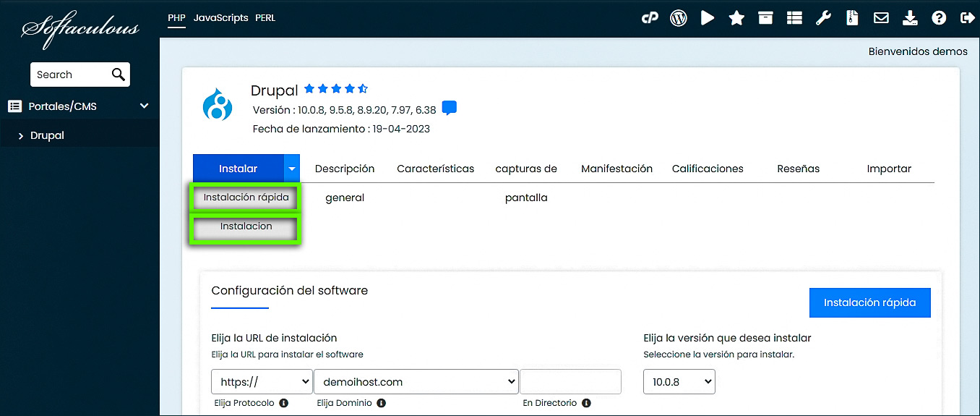Click the blue reviews comment bubble icon

pyautogui.click(x=449, y=109)
